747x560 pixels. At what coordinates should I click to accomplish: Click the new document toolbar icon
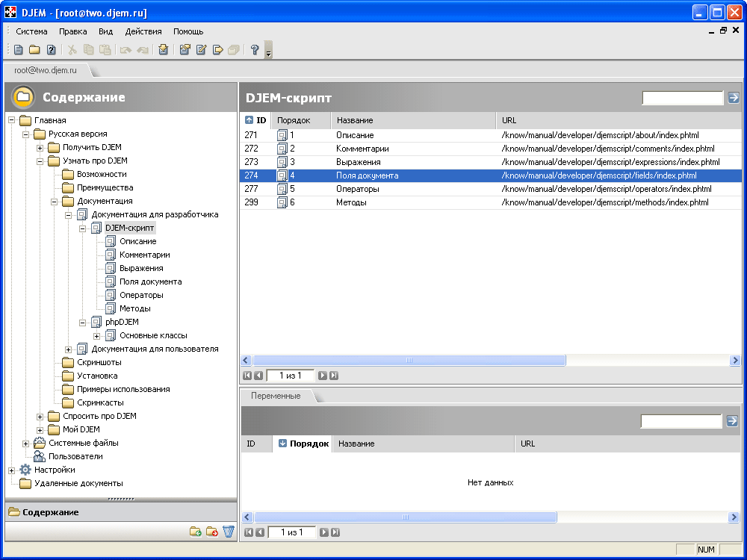click(x=19, y=49)
